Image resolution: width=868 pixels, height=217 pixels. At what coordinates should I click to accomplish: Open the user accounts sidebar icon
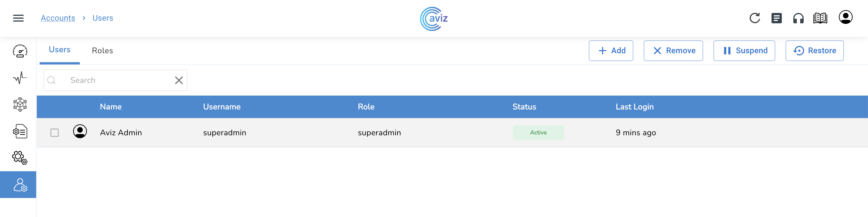point(20,185)
